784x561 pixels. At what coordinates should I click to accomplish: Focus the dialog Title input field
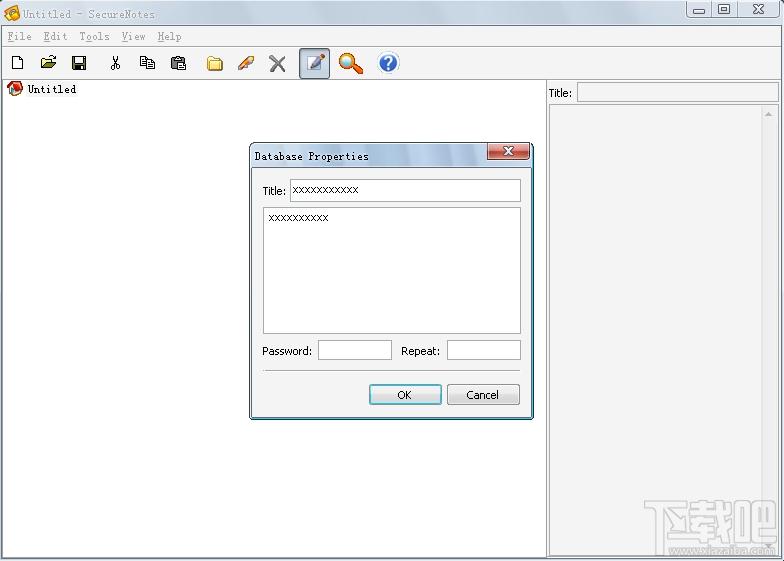click(x=405, y=190)
